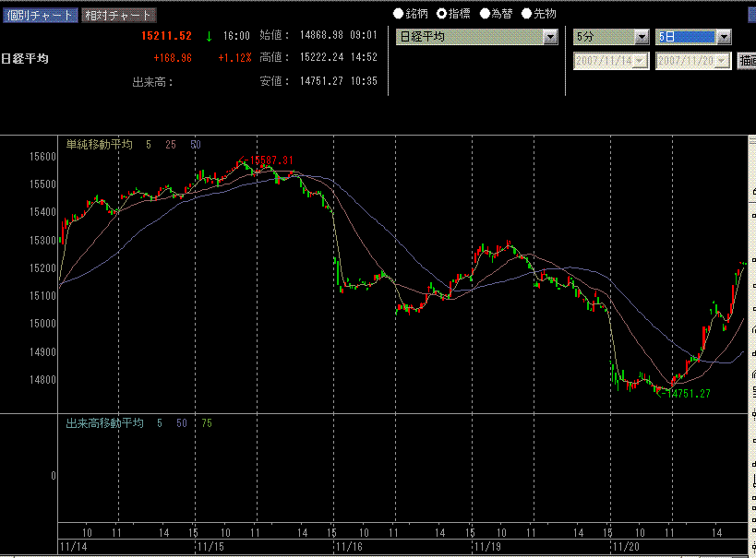Open the 相対チャート tab

click(118, 15)
